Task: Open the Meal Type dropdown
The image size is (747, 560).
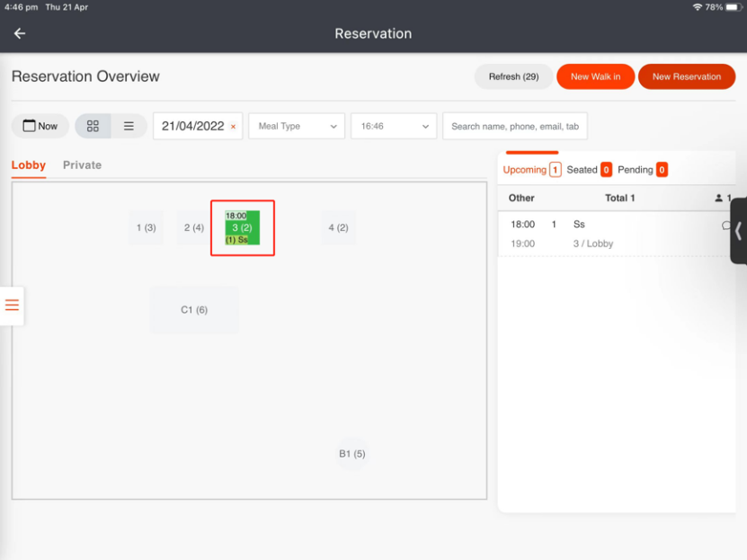Action: (297, 126)
